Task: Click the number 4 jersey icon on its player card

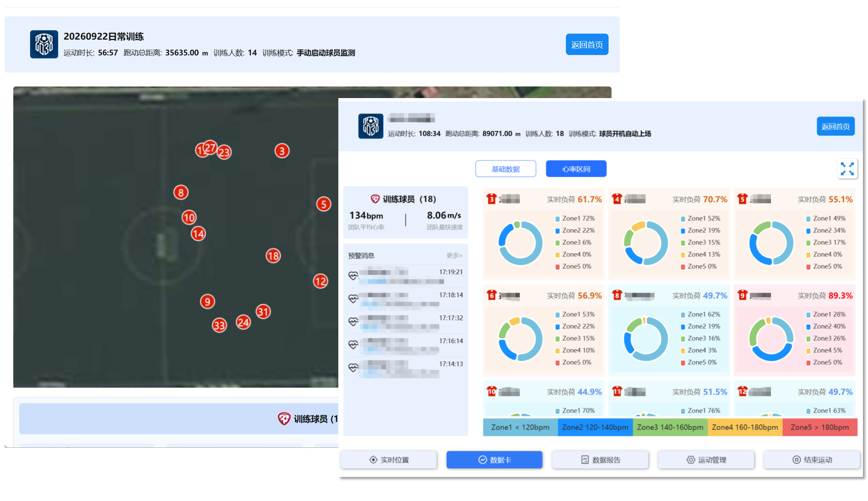Action: coord(617,199)
